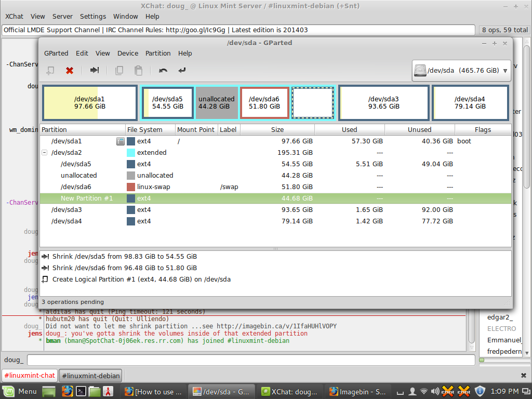This screenshot has width=532, height=399.
Task: Click the XChat message input field
Action: (x=251, y=360)
